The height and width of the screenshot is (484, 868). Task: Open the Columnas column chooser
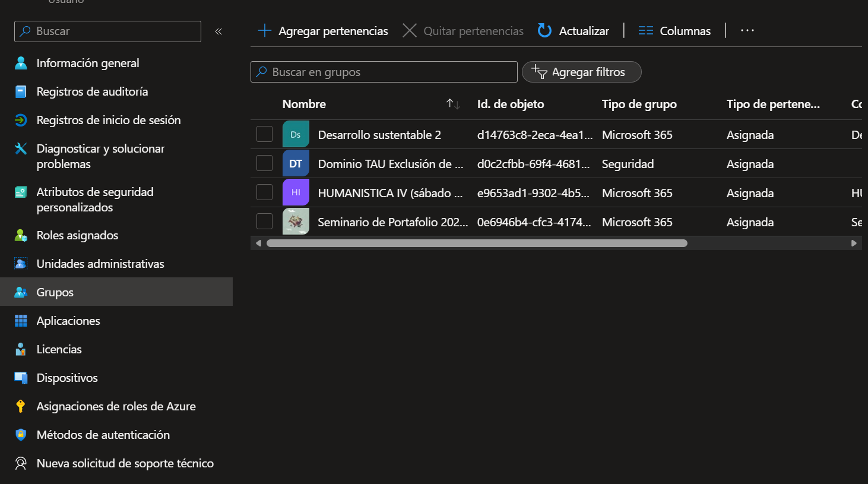pos(674,31)
